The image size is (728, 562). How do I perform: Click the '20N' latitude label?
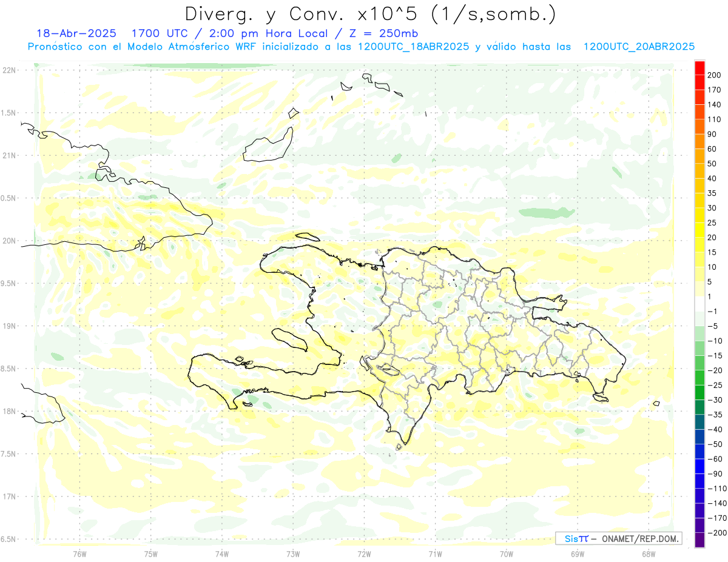pyautogui.click(x=9, y=241)
